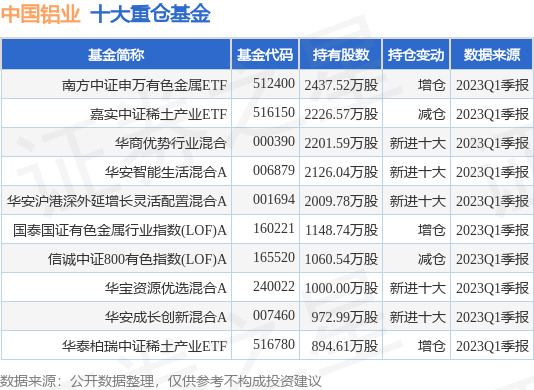
Task: Click fund code 001694
Action: click(x=274, y=199)
